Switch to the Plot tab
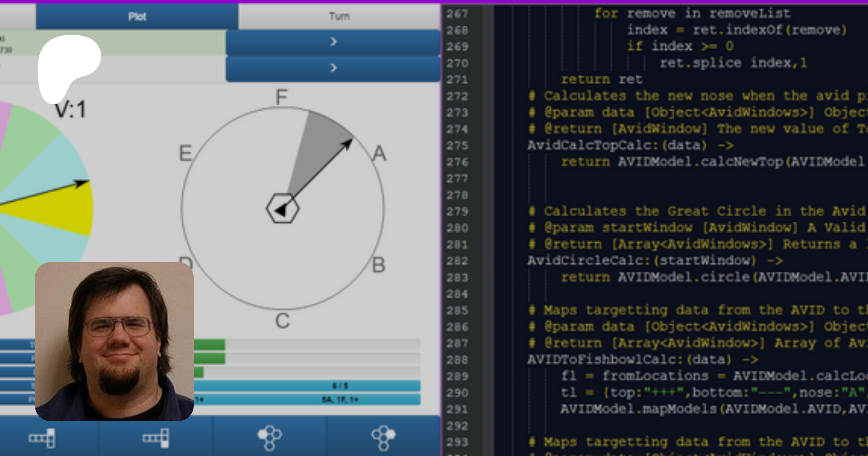Viewport: 868px width, 456px height. coord(137,17)
